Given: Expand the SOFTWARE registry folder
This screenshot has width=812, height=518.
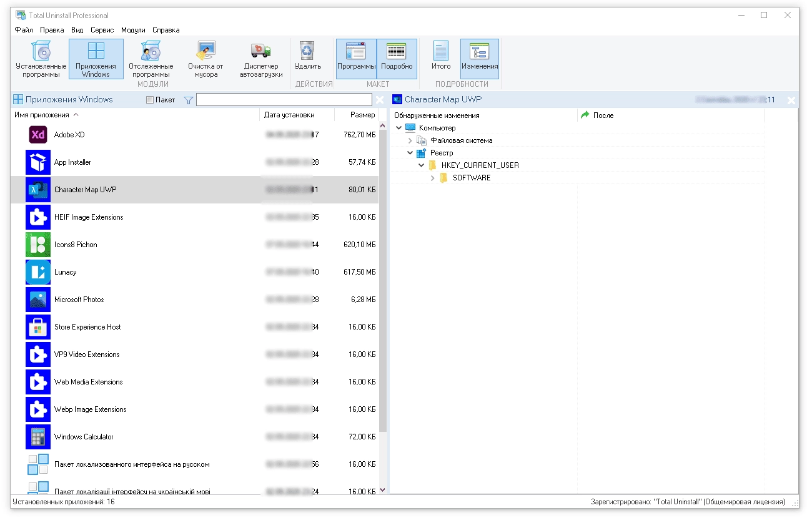Looking at the screenshot, I should (x=432, y=178).
